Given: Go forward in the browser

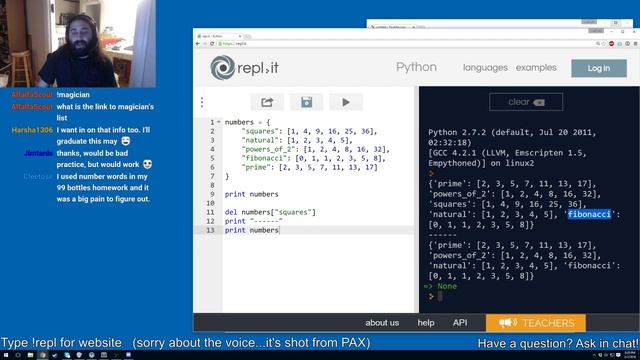Looking at the screenshot, I should click(205, 44).
